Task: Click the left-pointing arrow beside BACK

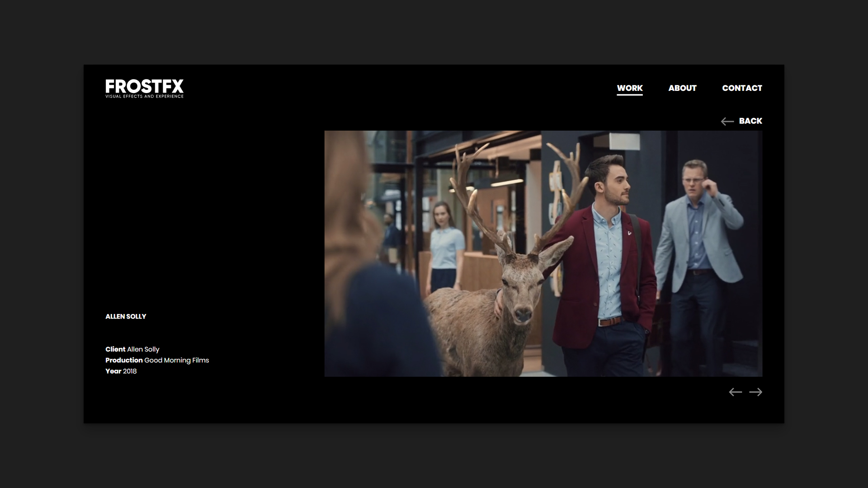Action: (x=727, y=121)
